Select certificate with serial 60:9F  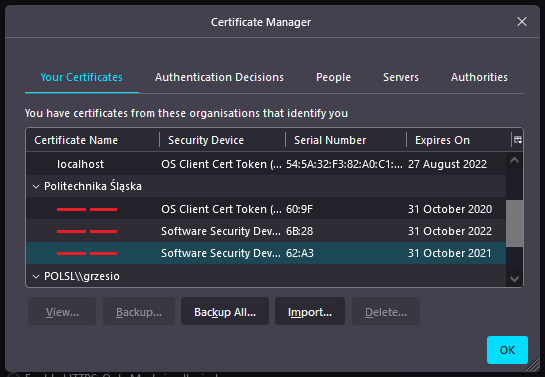pos(266,209)
